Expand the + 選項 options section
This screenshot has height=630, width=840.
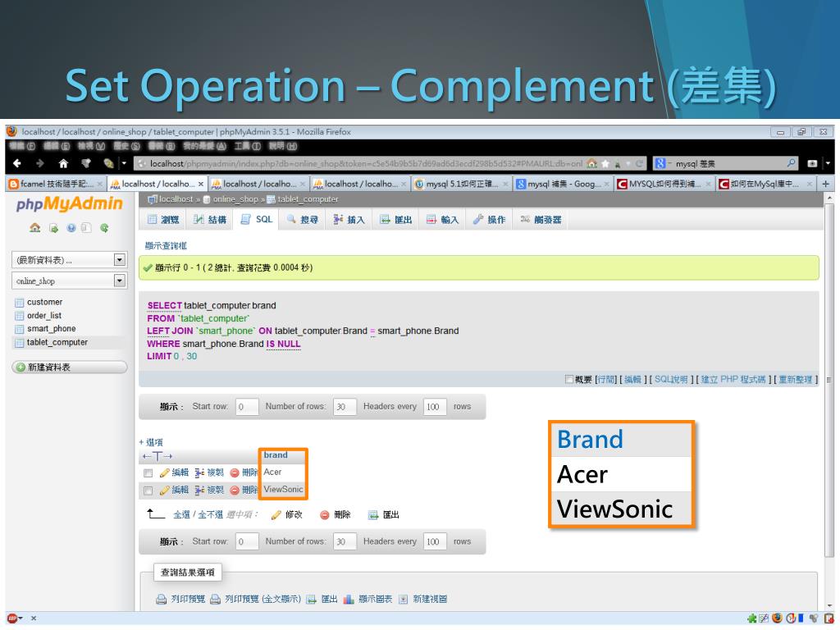151,442
